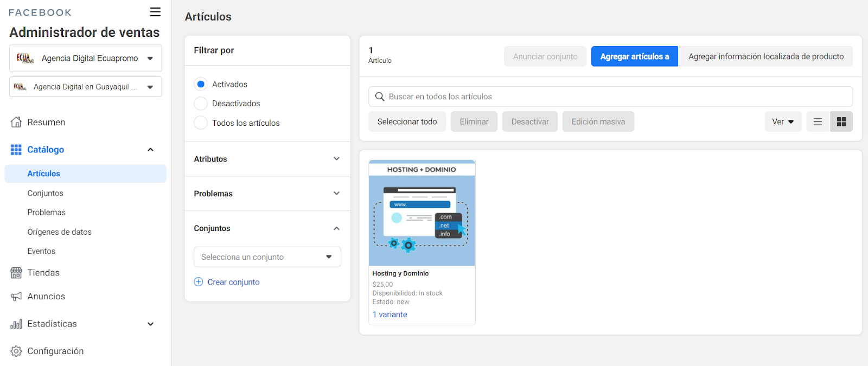
Task: Select Todos los artículos filter
Action: pos(201,123)
